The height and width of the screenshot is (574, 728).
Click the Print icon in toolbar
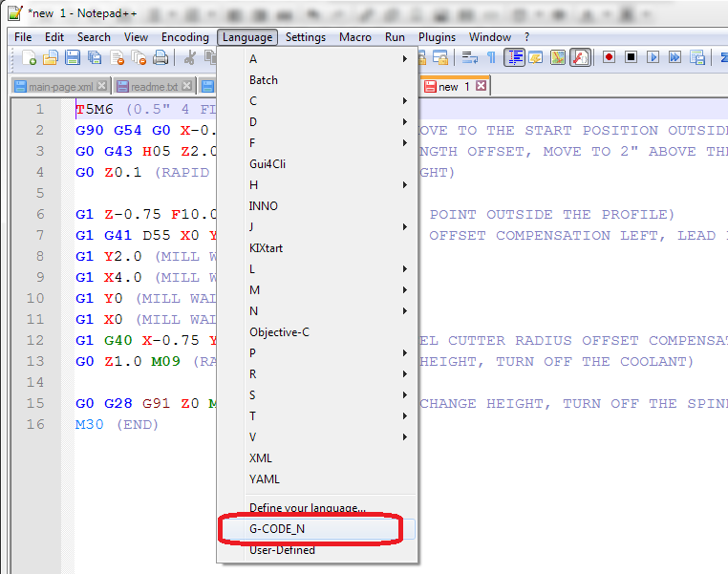tap(161, 58)
